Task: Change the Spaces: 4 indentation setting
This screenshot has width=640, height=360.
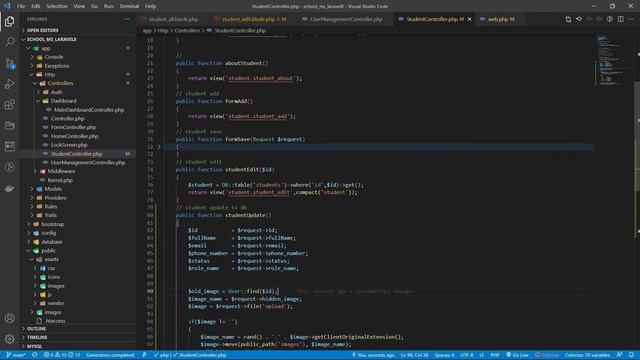Action: click(x=444, y=355)
